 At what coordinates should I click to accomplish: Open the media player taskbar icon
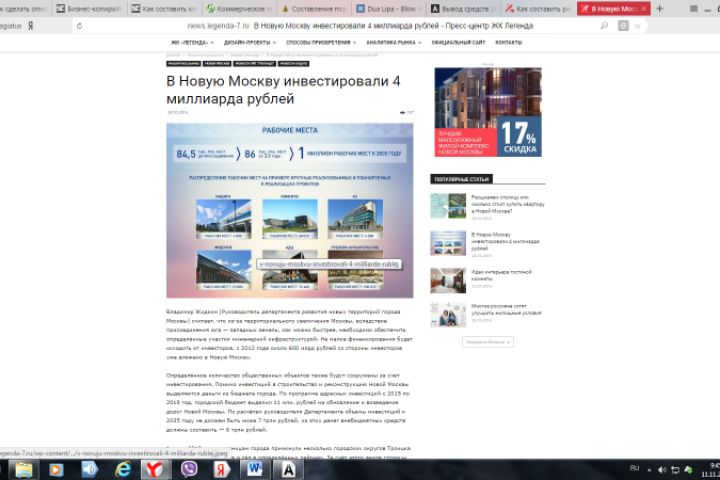pos(56,469)
